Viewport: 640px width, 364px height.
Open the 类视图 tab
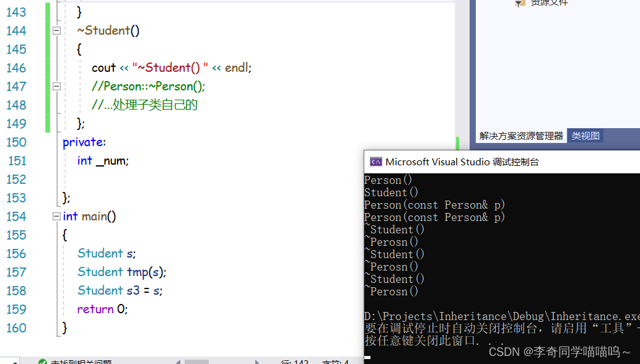tap(585, 136)
